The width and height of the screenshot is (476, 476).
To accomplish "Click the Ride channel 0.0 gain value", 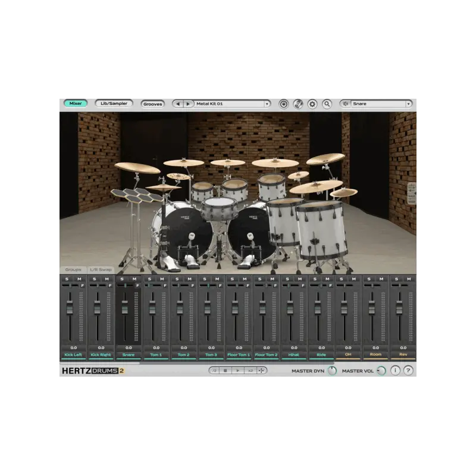I will tap(321, 347).
